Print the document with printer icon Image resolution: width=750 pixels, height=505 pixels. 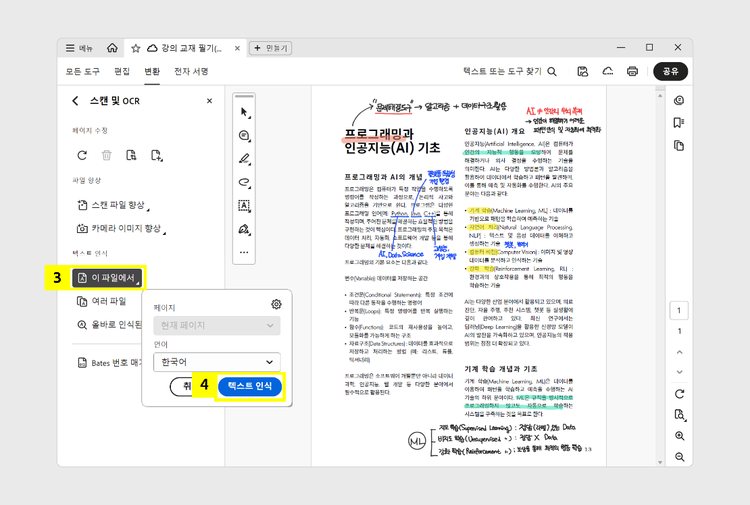click(x=632, y=71)
